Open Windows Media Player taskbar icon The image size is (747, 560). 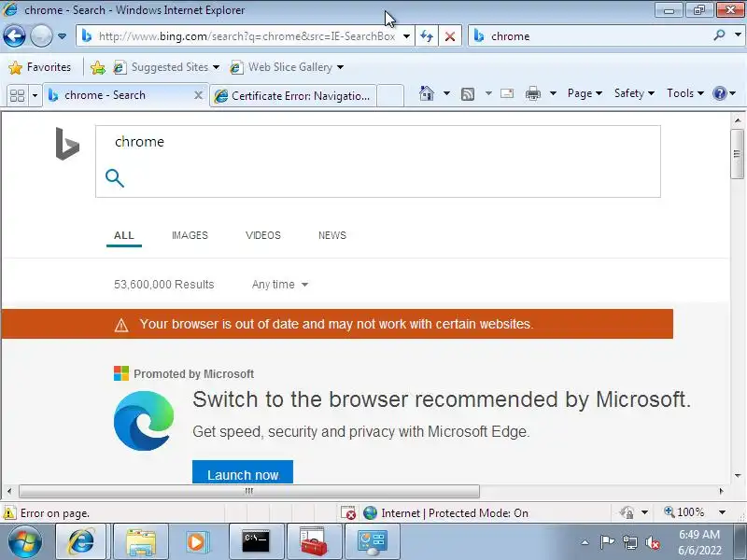coord(196,542)
